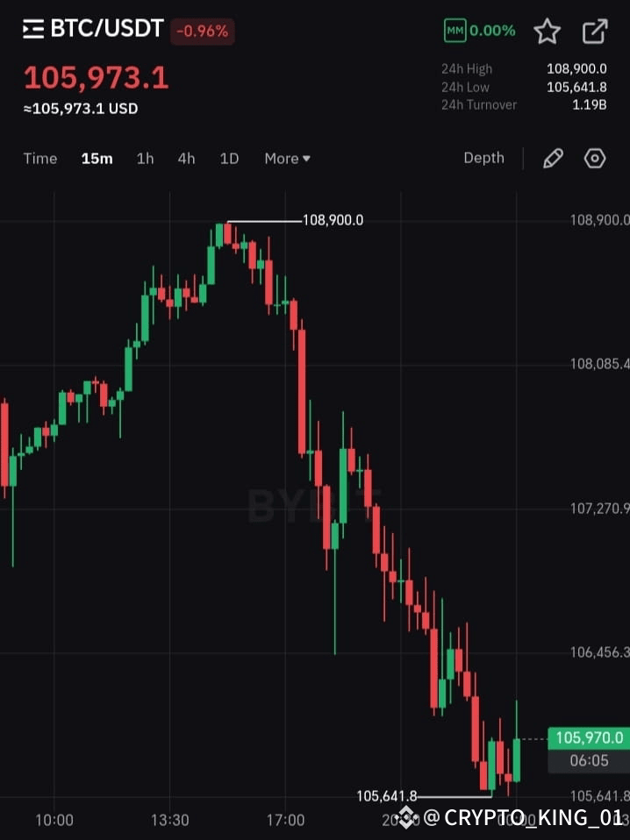Screen dimensions: 630x840
Task: Tap the Binance logo next to CRYPTO_KING_01
Action: [405, 817]
